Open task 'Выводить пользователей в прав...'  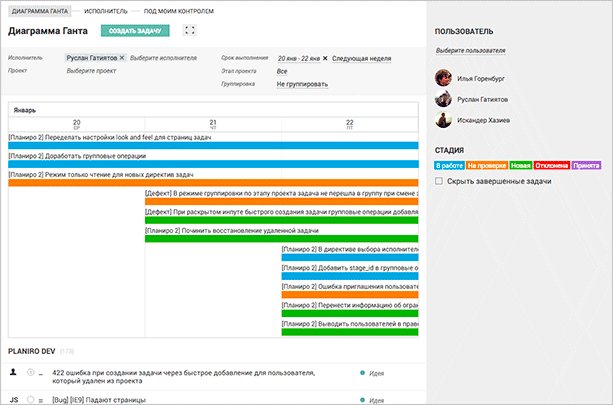(350, 324)
